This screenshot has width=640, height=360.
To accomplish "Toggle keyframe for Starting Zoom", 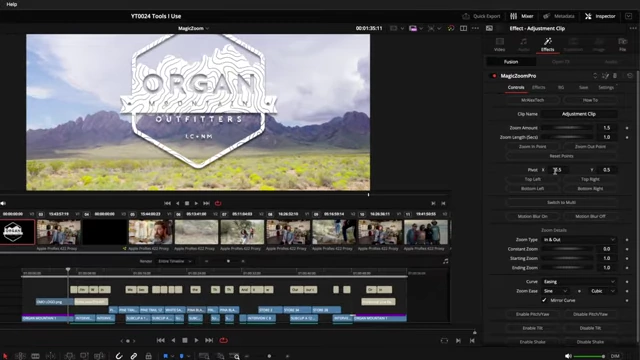I will (627, 258).
